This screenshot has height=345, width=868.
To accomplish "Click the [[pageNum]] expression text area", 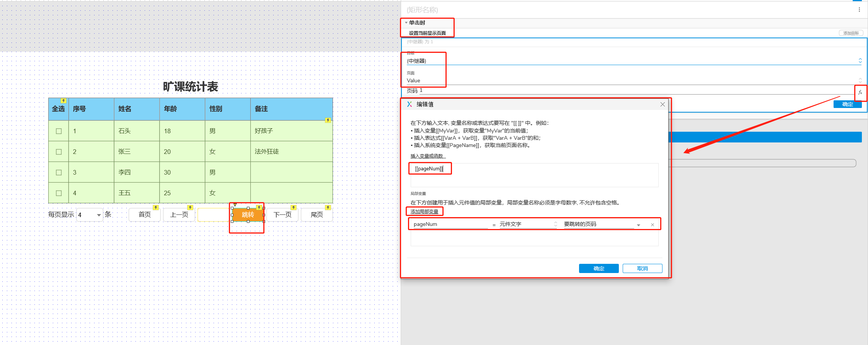I will coord(534,175).
